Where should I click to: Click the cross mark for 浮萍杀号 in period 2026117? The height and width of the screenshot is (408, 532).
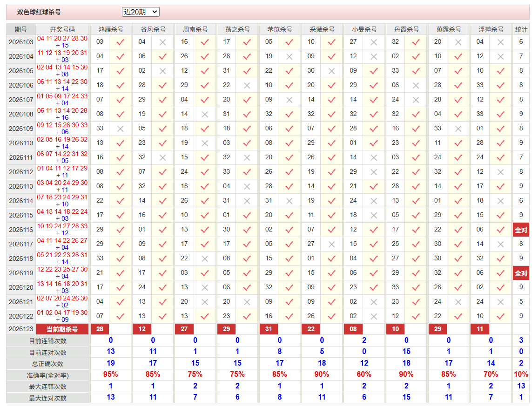(x=500, y=244)
